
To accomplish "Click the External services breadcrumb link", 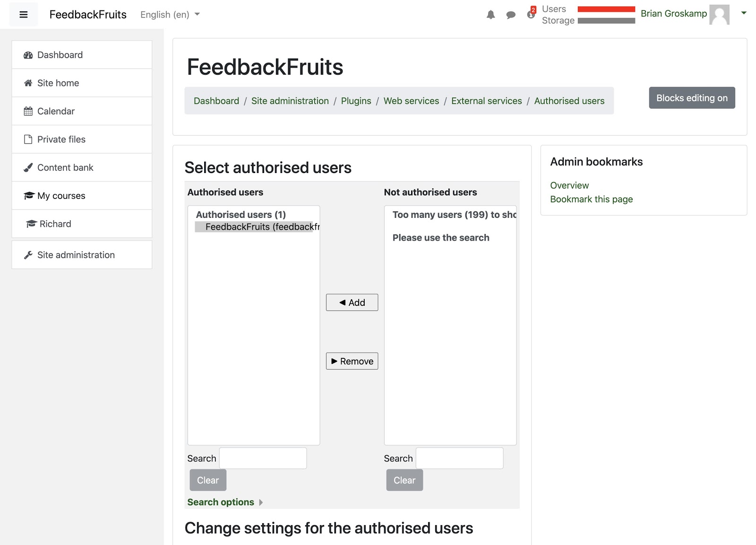I will pos(487,101).
